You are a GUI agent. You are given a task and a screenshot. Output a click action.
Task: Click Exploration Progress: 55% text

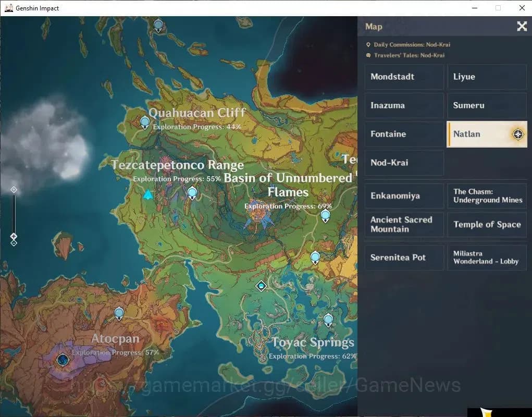coord(177,179)
